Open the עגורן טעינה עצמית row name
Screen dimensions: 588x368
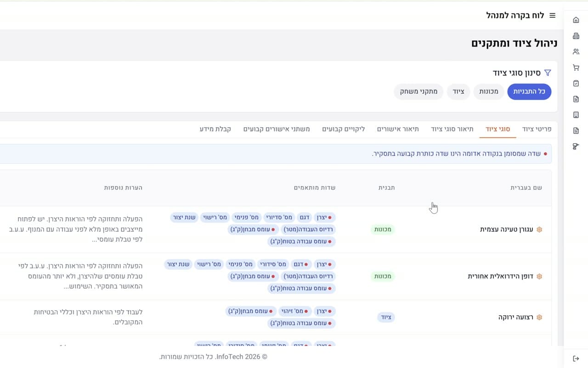pos(507,229)
